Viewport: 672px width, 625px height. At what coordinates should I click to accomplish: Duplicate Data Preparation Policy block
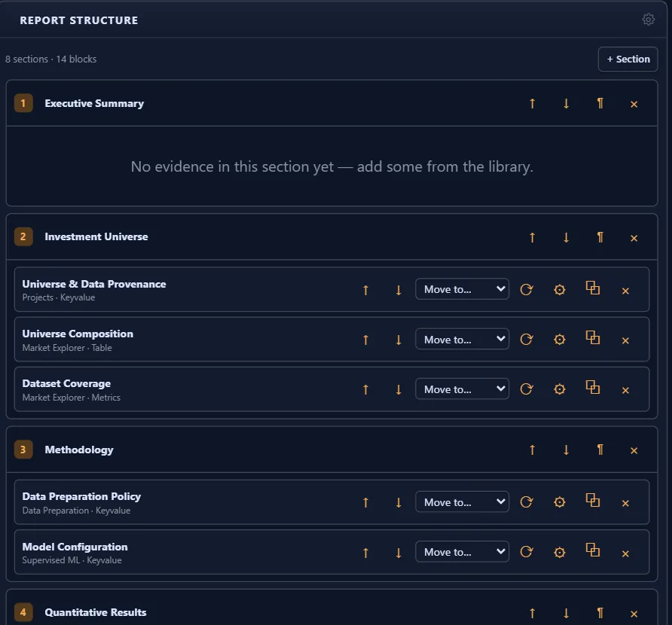point(592,500)
